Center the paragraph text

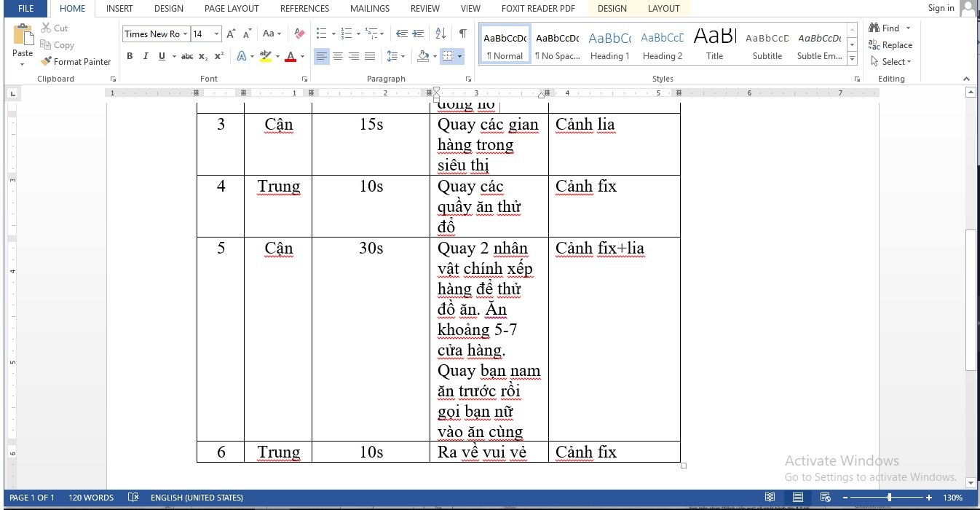(338, 56)
